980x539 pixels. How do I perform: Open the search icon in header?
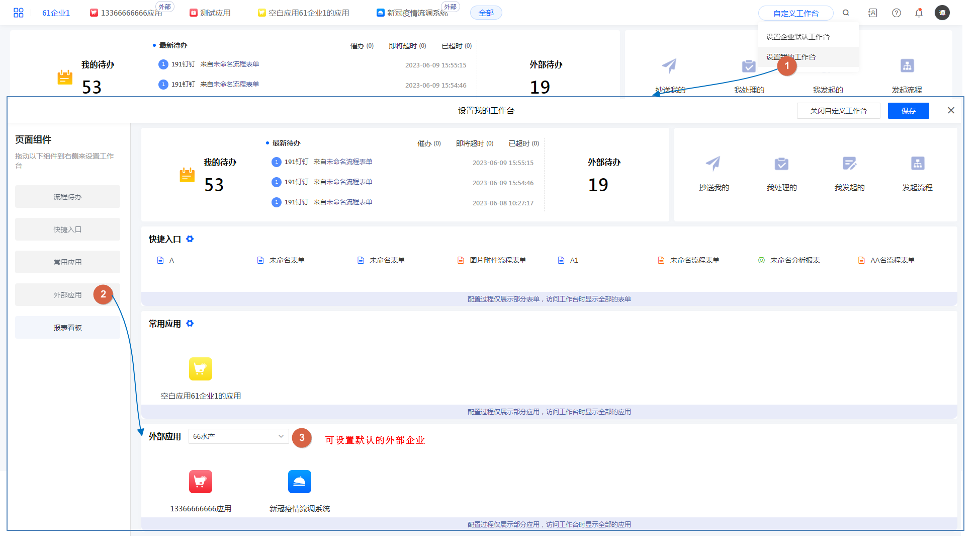(x=846, y=13)
